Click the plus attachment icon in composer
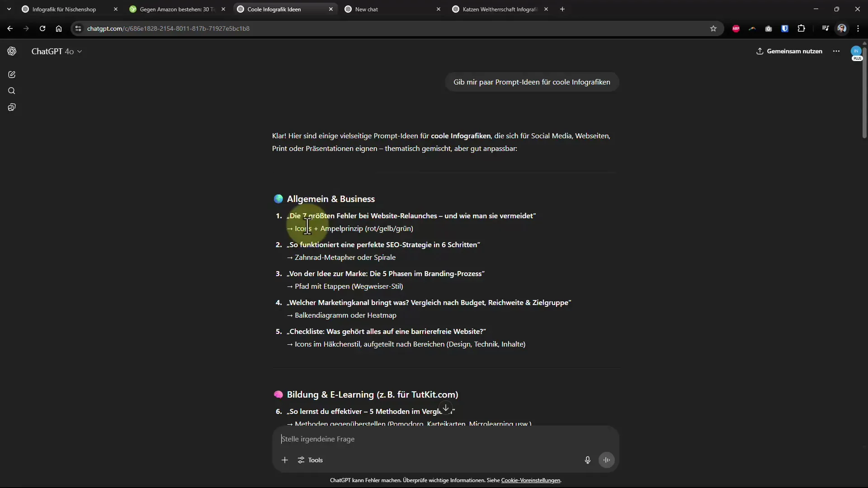The width and height of the screenshot is (868, 488). [285, 460]
